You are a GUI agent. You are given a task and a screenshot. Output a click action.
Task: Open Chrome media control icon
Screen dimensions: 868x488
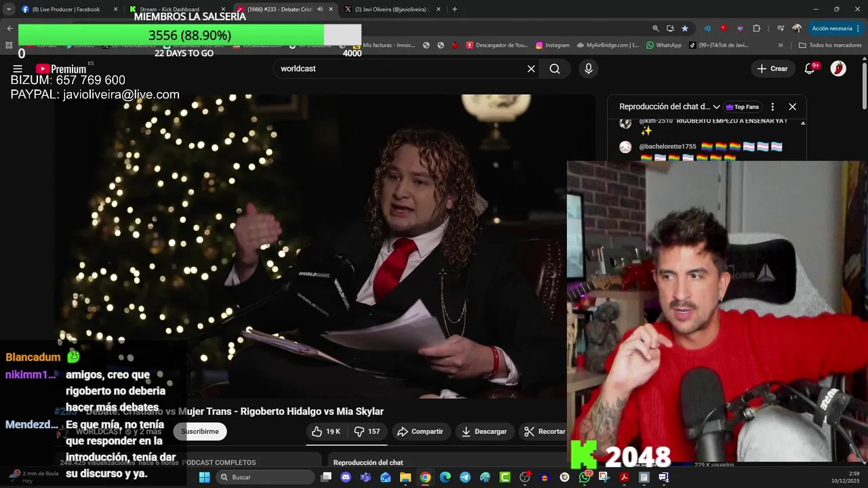coord(781,28)
